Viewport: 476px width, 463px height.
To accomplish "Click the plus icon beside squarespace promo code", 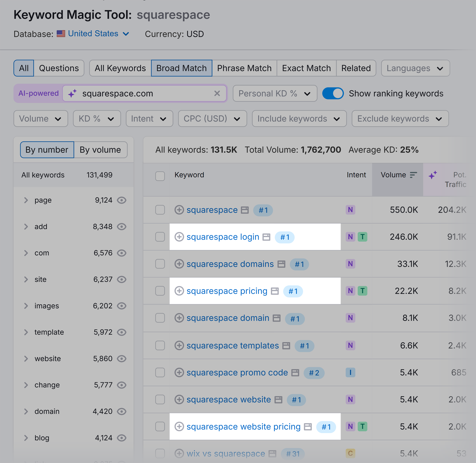I will pyautogui.click(x=179, y=373).
